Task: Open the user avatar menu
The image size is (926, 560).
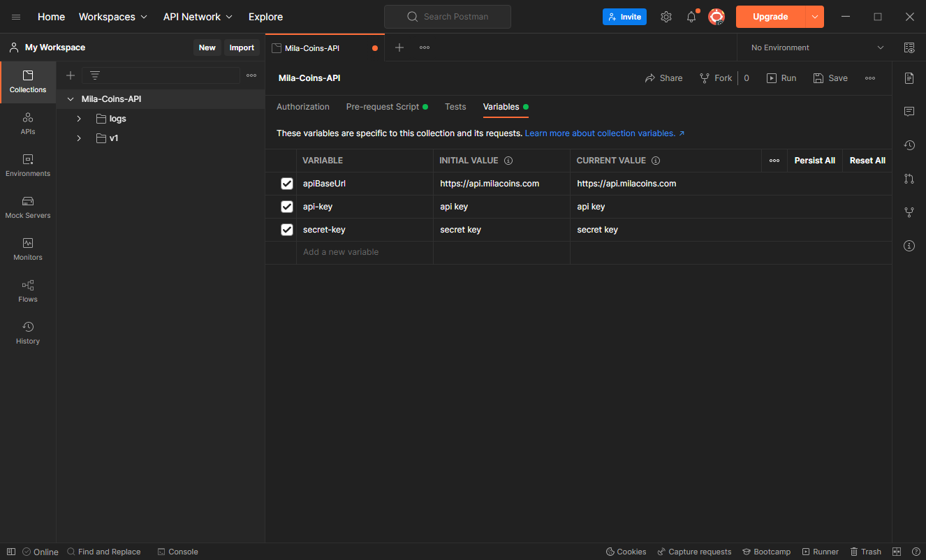Action: (x=716, y=17)
